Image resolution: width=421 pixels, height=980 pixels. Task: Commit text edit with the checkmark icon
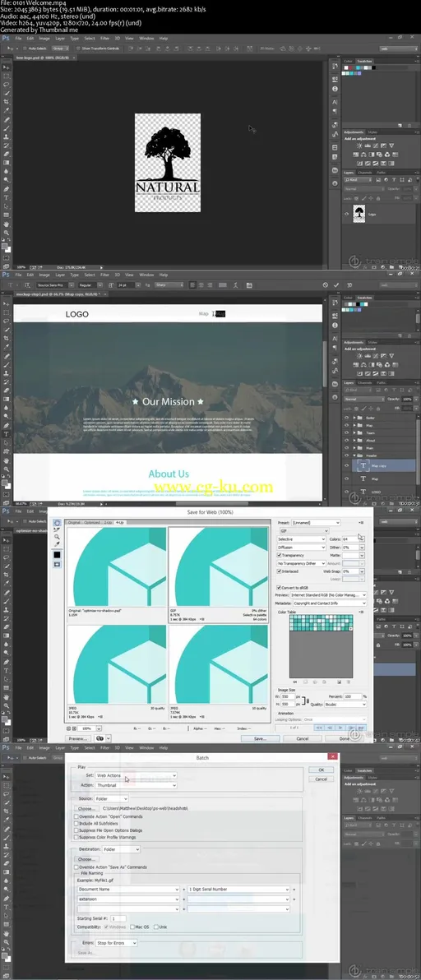point(335,285)
